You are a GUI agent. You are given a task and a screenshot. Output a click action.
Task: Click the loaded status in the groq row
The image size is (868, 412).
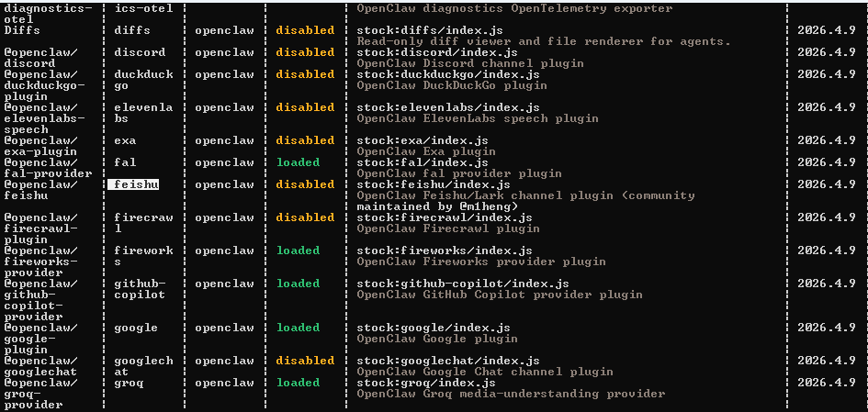(298, 383)
